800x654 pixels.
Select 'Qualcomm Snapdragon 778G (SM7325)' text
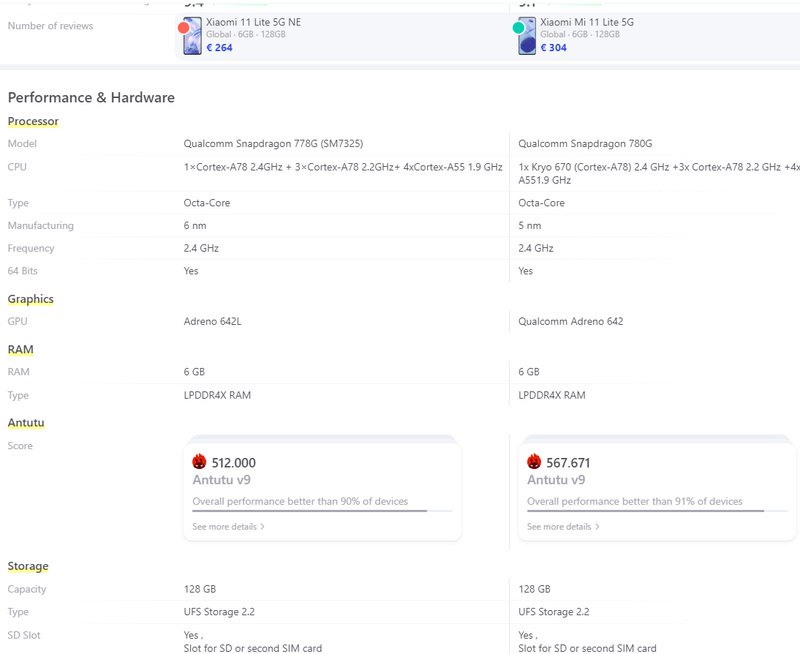273,144
